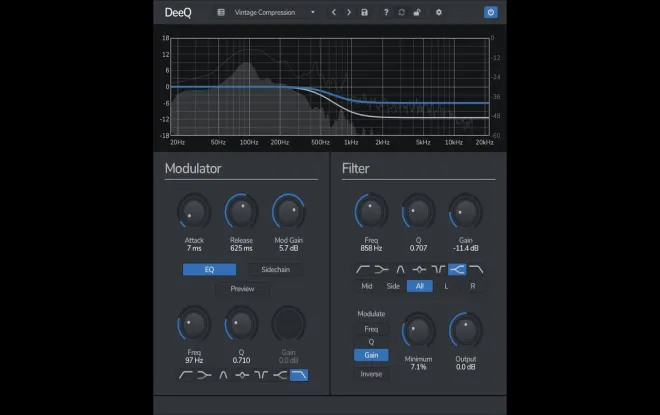660x415 pixels.
Task: Select Modulator peak bell filter shape
Action: 242,375
